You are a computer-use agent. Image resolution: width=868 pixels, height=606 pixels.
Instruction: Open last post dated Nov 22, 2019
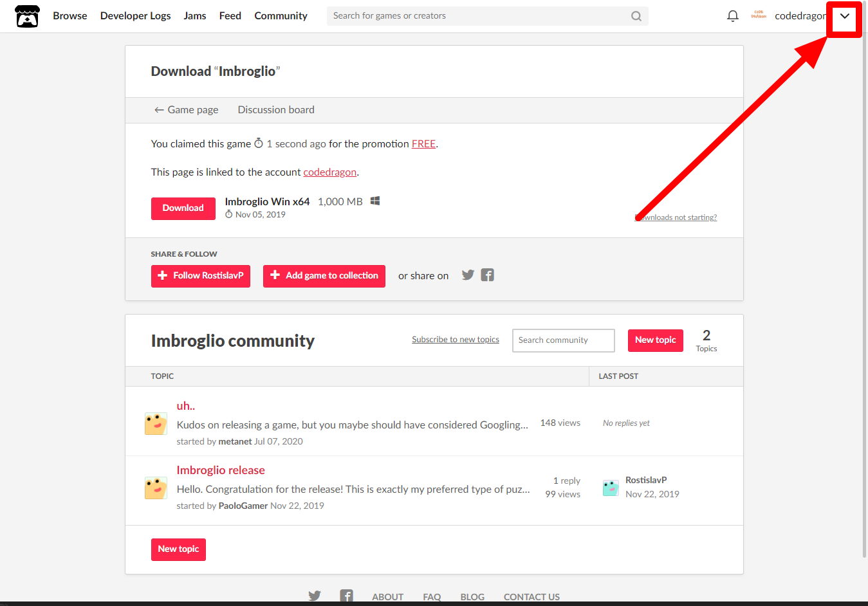point(652,494)
